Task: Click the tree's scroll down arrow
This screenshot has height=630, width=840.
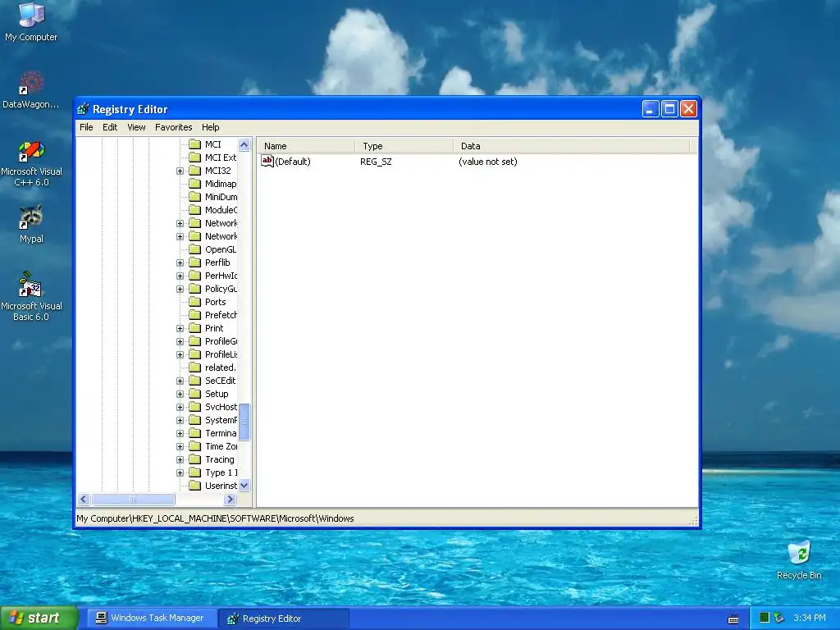Action: [244, 486]
